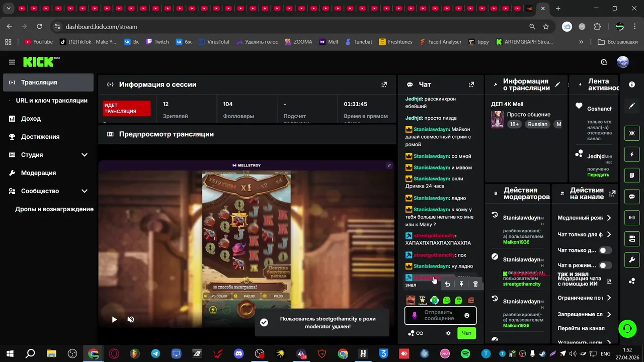The height and width of the screenshot is (362, 644).
Task: Open 'Ограничение по' option
Action: pyautogui.click(x=585, y=298)
